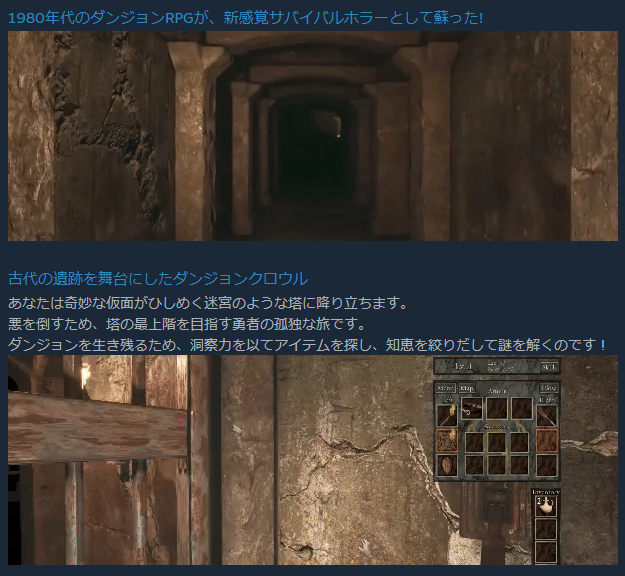This screenshot has width=625, height=576.
Task: Click the third empty armor slot
Action: (x=520, y=410)
